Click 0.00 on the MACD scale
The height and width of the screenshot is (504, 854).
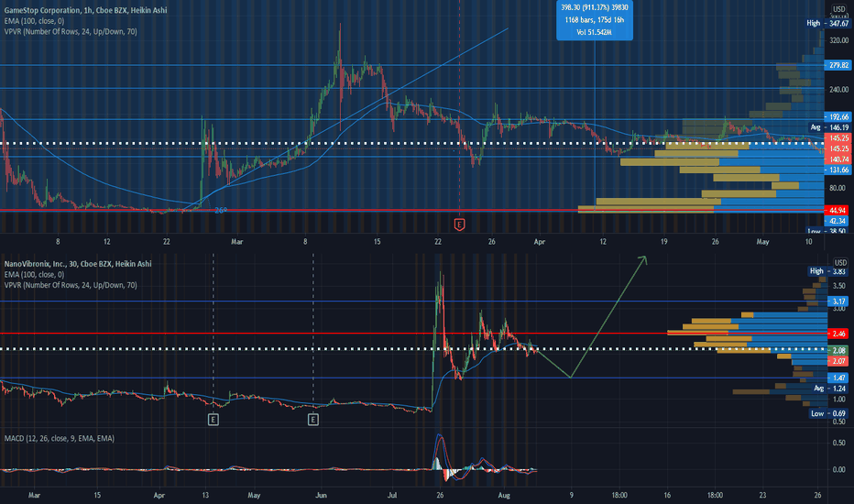point(839,469)
